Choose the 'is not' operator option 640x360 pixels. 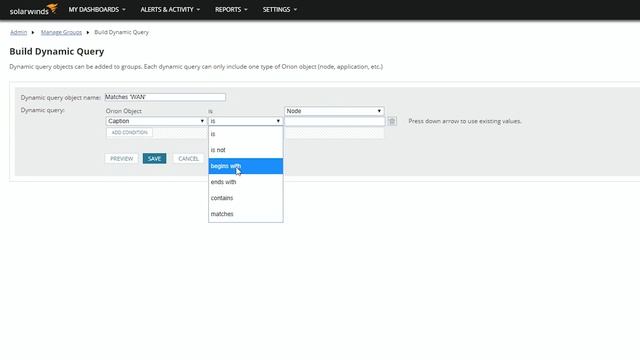tap(245, 150)
